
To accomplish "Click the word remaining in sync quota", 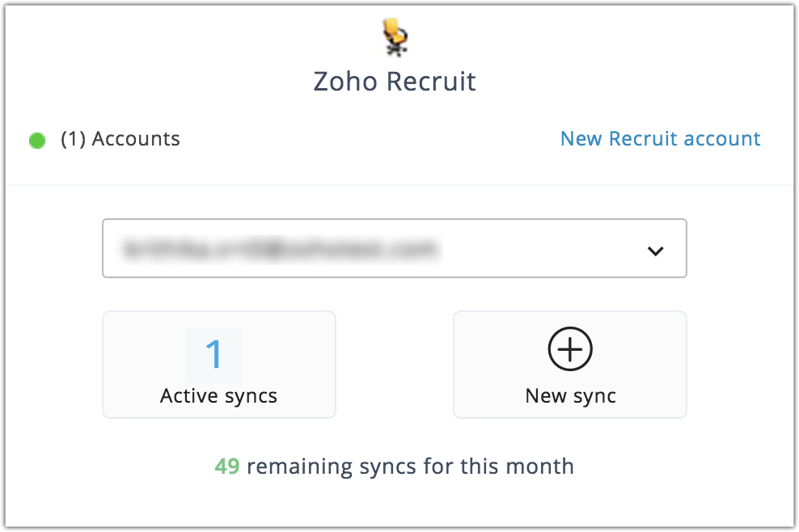I will click(x=299, y=467).
